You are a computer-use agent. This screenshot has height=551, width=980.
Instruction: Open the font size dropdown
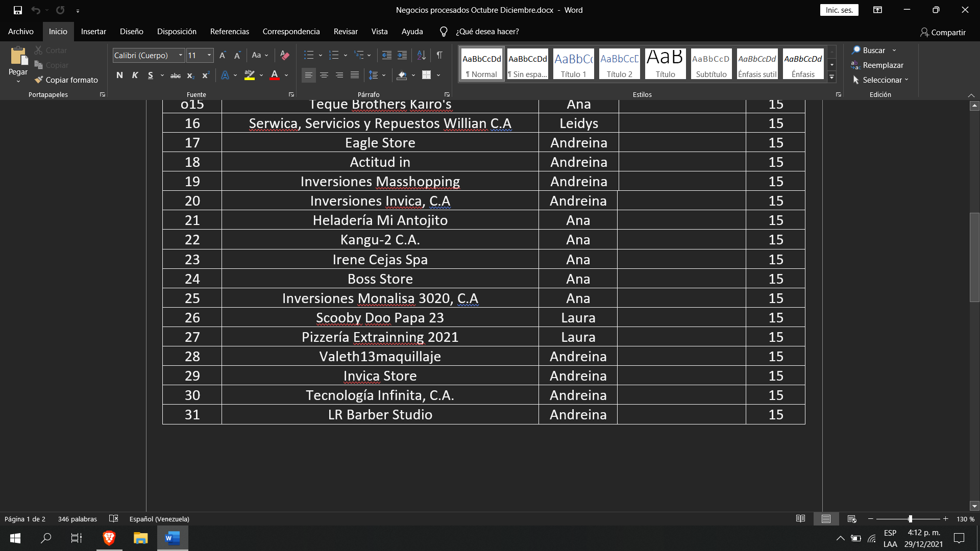209,55
